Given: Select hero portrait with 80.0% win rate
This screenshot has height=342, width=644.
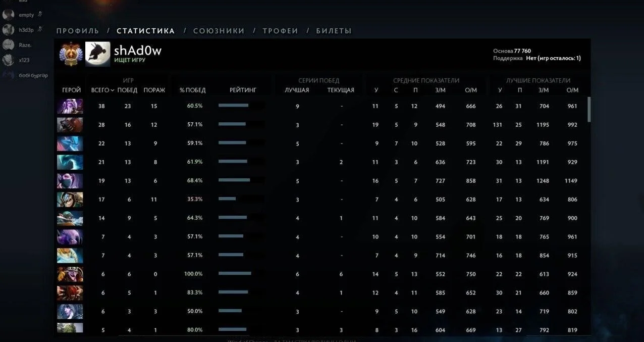Looking at the screenshot, I should coord(70,328).
